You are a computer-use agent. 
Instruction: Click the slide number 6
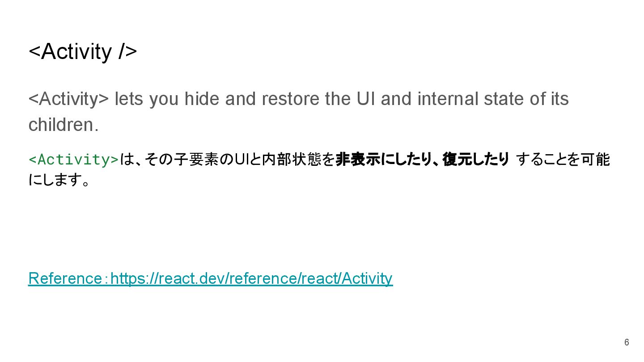(627, 342)
